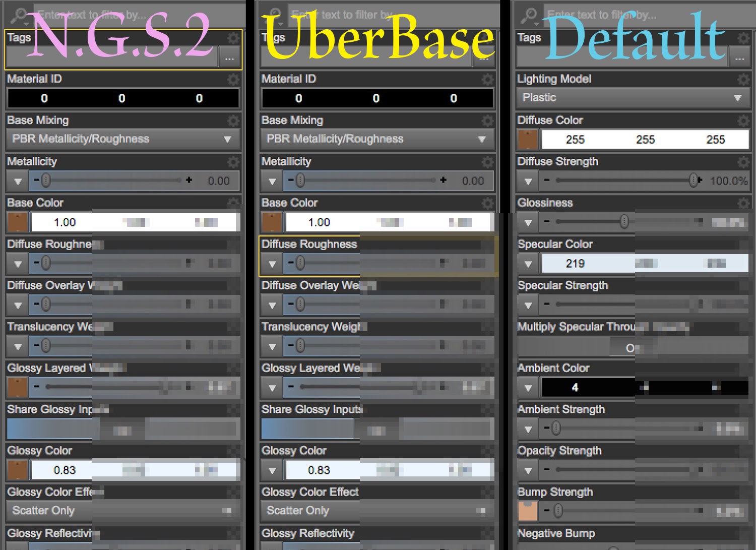Click the search magnifier icon in right panel
This screenshot has height=550, width=756.
click(x=528, y=15)
